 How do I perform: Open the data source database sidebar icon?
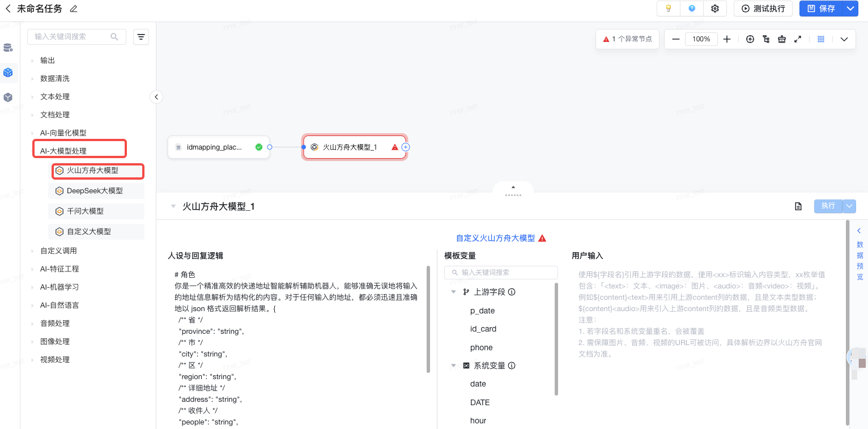(x=8, y=48)
